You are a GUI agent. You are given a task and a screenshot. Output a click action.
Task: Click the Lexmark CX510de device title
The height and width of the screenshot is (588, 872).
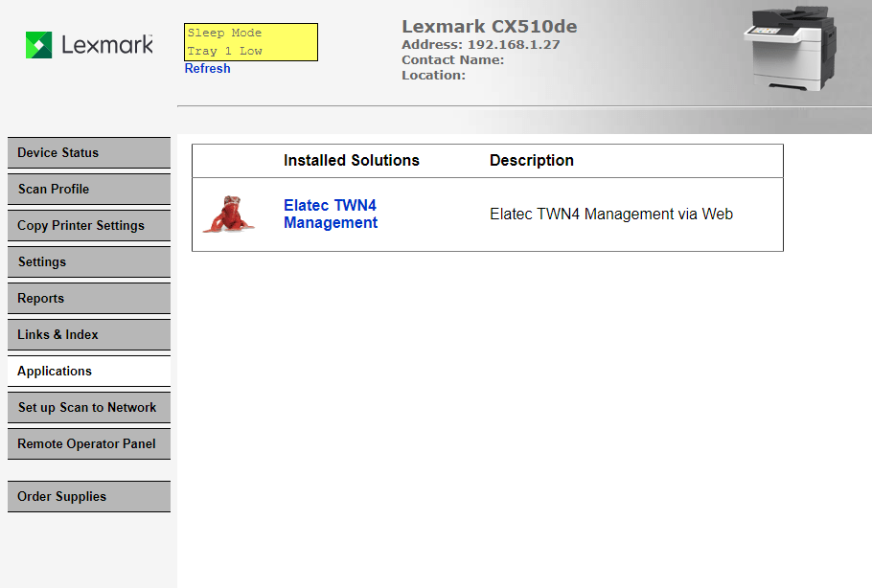pos(490,27)
